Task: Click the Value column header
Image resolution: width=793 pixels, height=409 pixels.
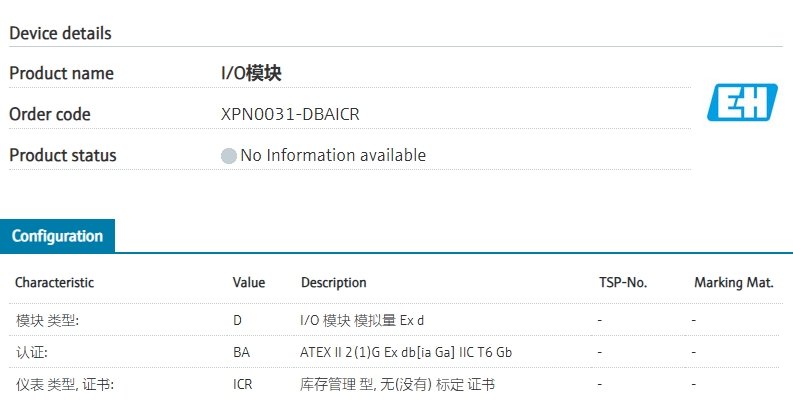Action: pos(249,283)
